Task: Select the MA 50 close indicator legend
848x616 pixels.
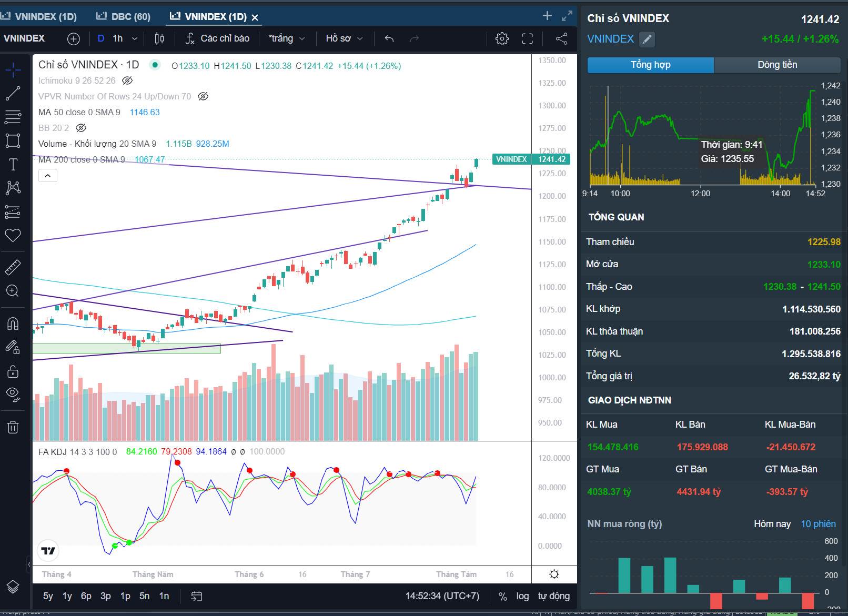Action: [x=79, y=112]
